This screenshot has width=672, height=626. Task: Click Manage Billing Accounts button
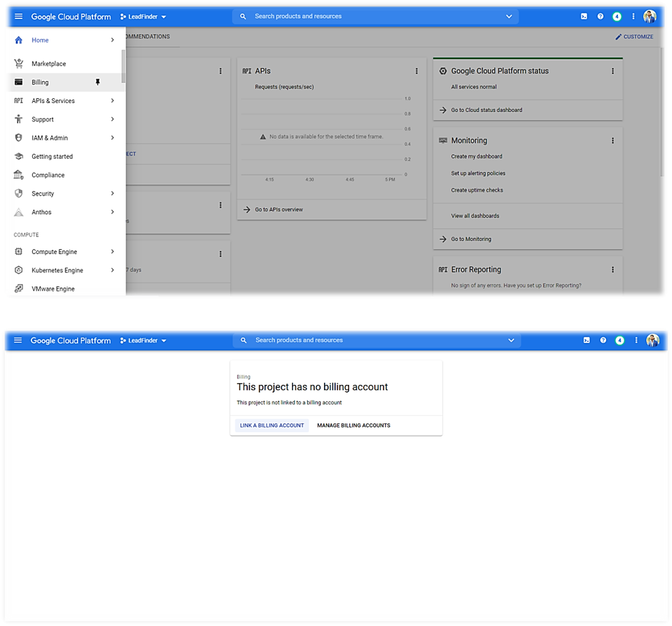354,425
